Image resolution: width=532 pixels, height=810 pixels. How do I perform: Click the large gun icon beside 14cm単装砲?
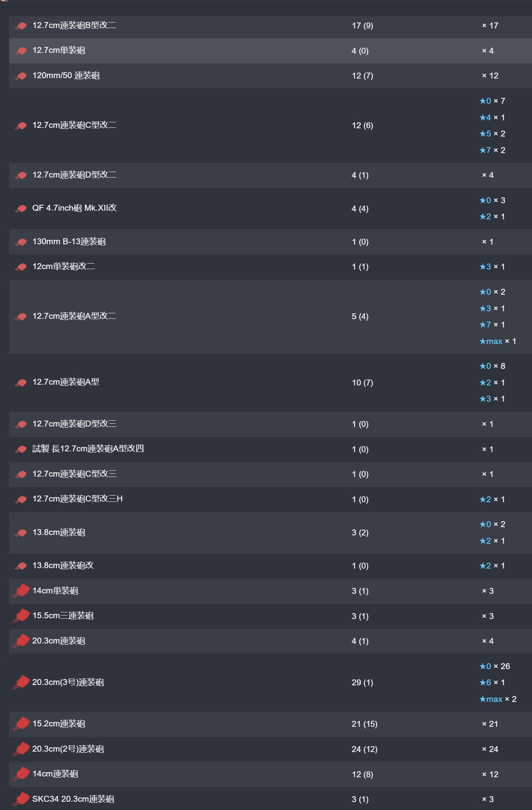pos(21,591)
